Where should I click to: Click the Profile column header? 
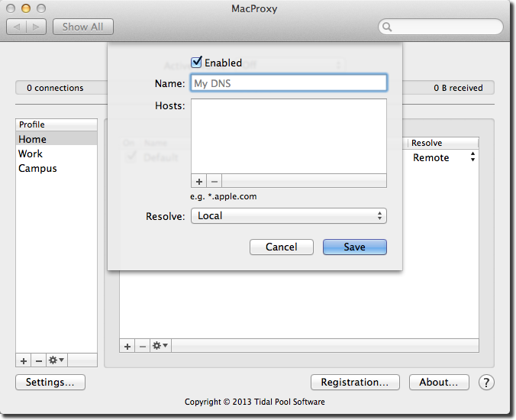[x=56, y=124]
